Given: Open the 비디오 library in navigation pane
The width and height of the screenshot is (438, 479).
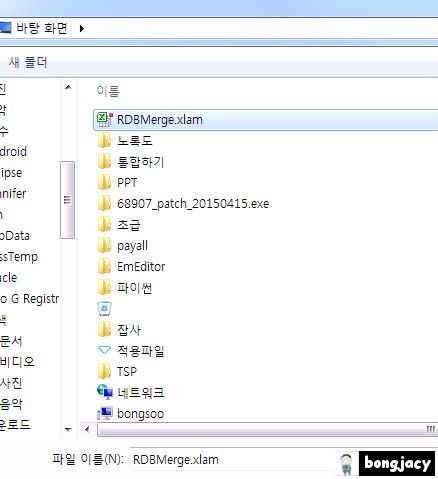Looking at the screenshot, I should coord(17,362).
